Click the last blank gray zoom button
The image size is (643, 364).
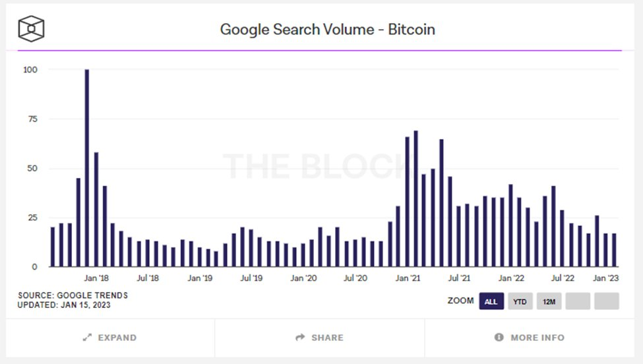[x=607, y=301]
